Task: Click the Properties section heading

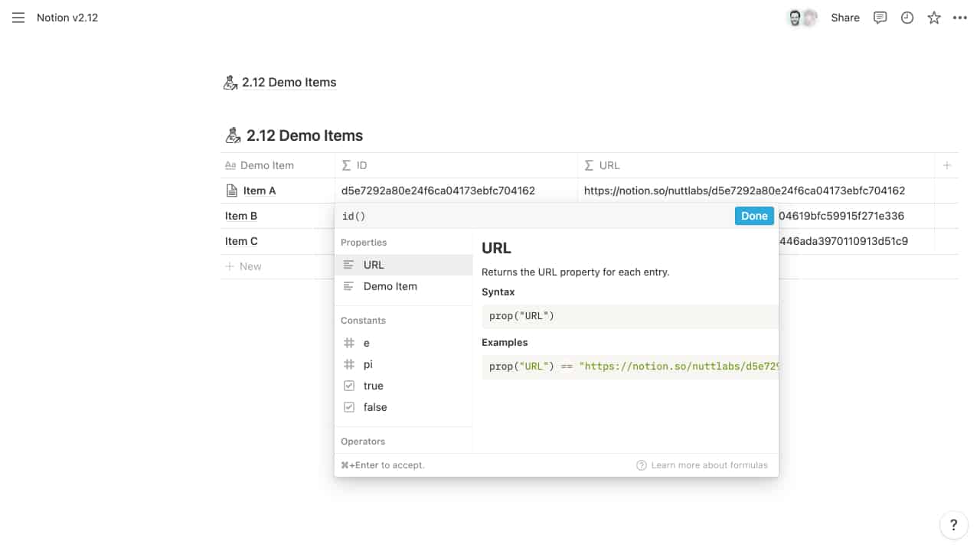Action: 364,243
